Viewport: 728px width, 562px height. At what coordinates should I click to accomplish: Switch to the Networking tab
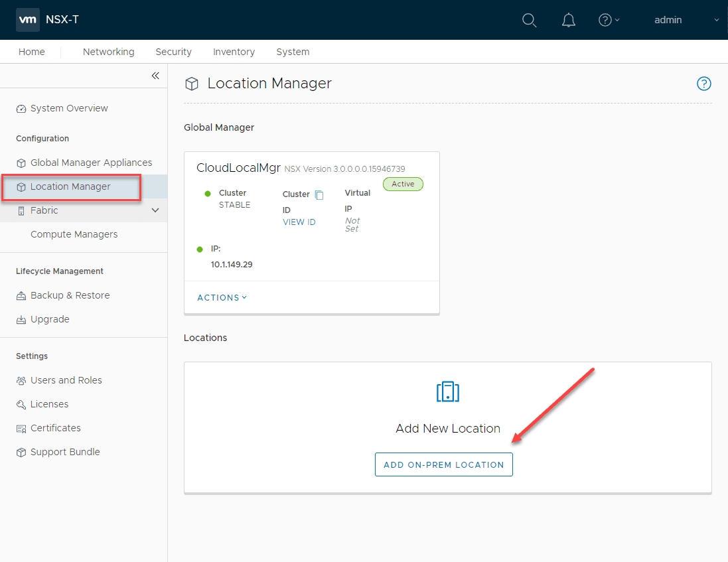point(108,52)
